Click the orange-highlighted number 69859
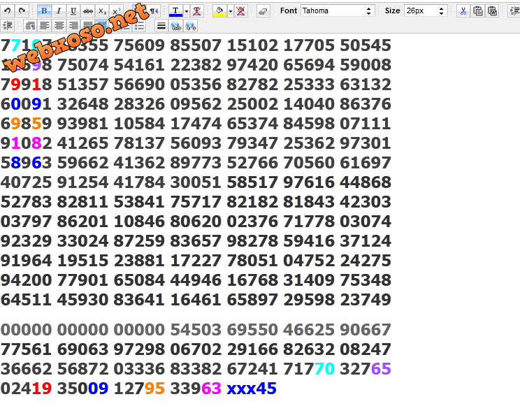520x420 pixels. point(26,124)
